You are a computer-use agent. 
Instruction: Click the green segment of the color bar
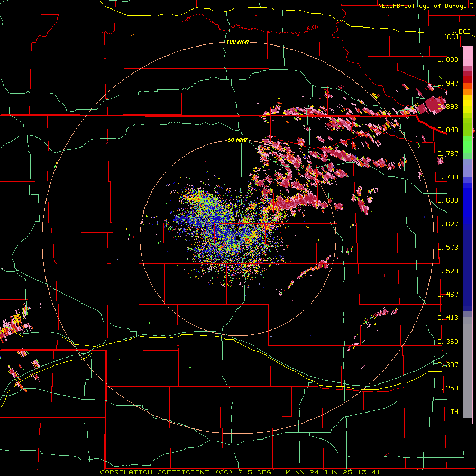point(467,144)
